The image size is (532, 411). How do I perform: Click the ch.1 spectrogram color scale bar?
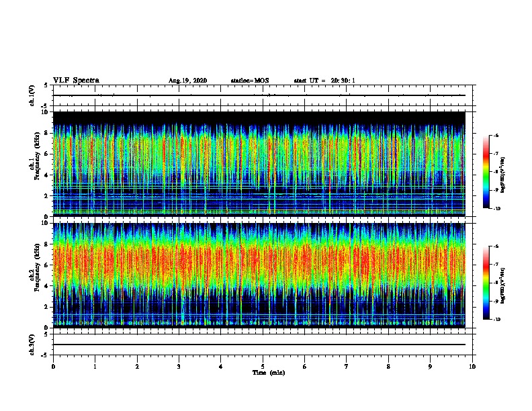(486, 172)
